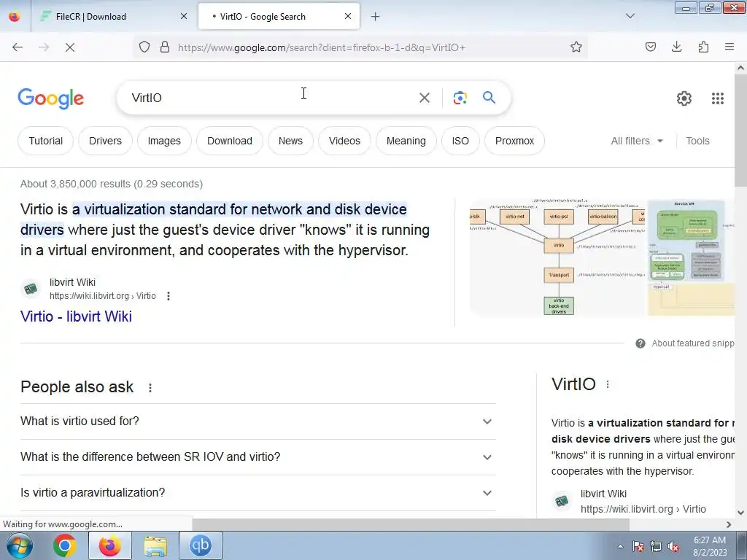Click About featured snippets help icon
The width and height of the screenshot is (747, 560).
click(640, 343)
